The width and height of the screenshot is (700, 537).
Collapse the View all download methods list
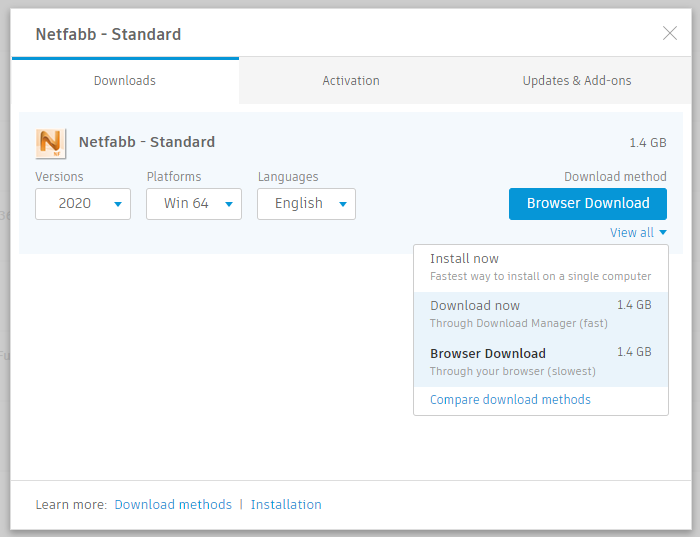tap(638, 233)
